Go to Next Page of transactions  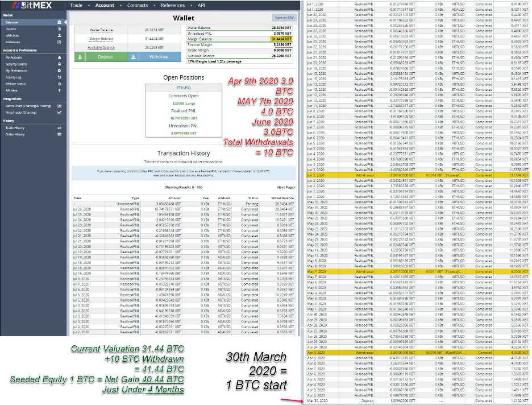[x=286, y=187]
